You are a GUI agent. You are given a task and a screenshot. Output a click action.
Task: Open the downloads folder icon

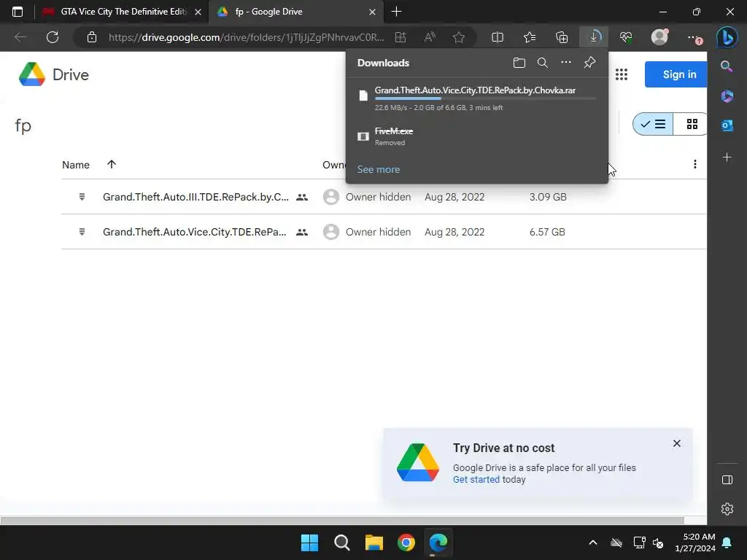point(519,63)
